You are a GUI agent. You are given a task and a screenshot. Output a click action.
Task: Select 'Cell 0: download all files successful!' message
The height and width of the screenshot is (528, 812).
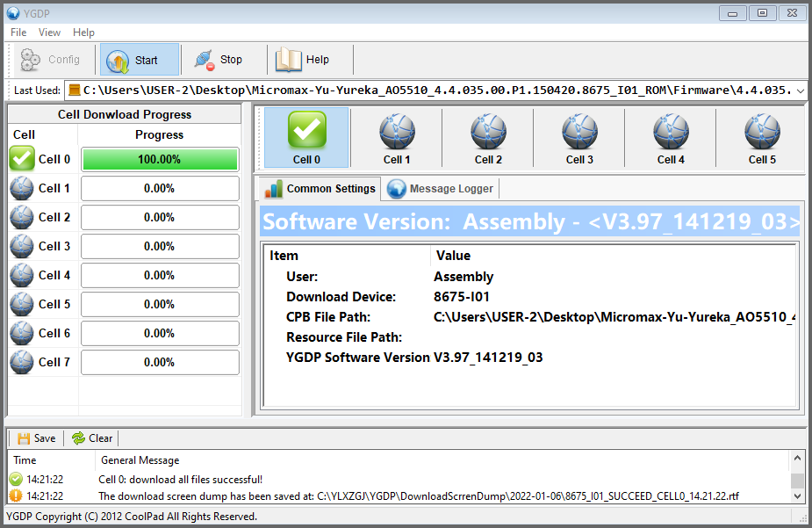pyautogui.click(x=180, y=480)
